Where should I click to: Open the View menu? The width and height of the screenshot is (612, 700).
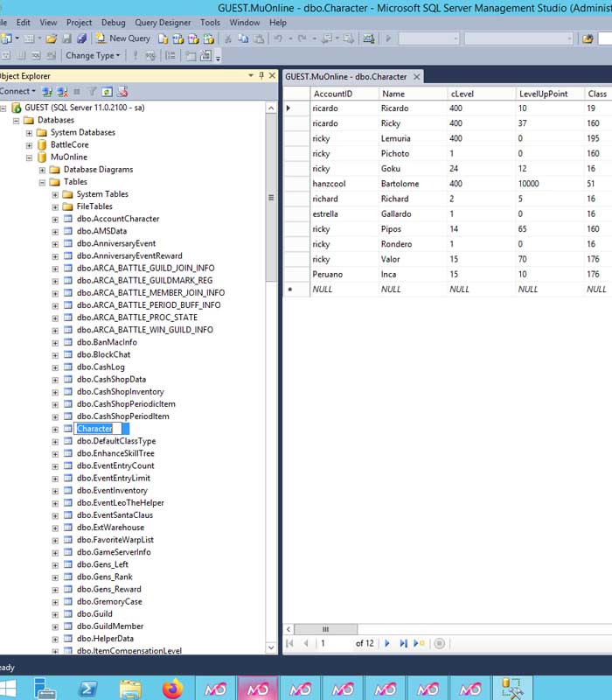click(48, 23)
